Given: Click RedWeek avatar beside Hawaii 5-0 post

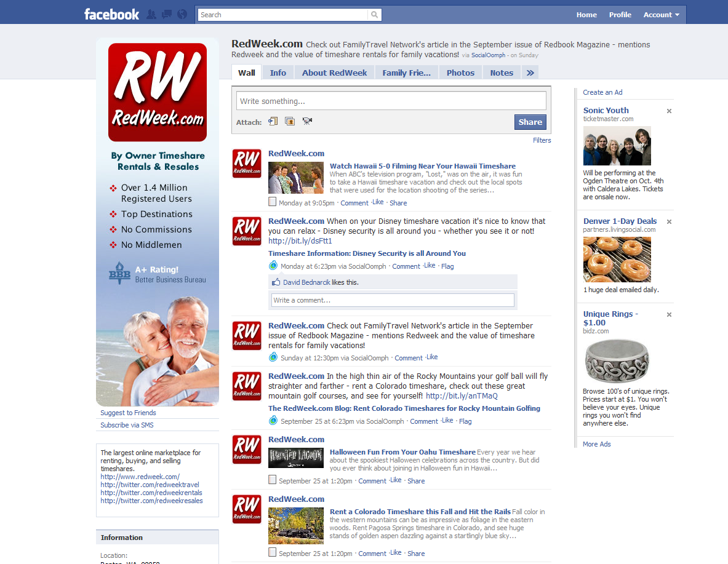Looking at the screenshot, I should 247,164.
